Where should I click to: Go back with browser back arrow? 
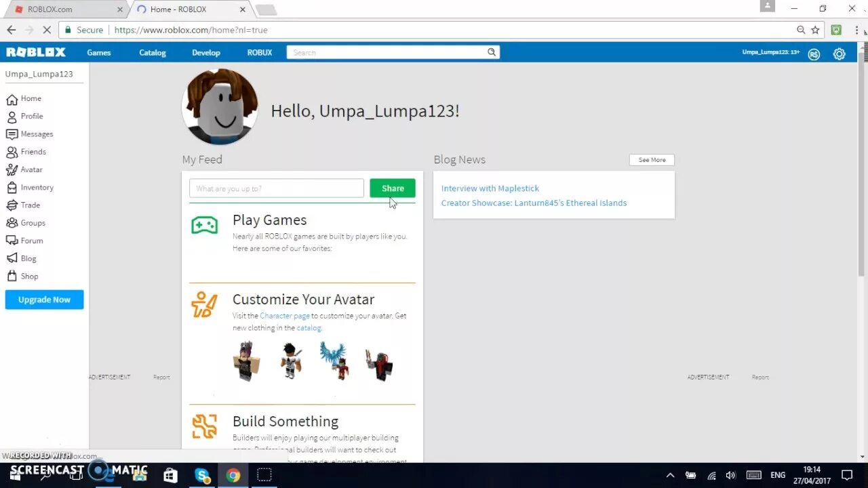pos(11,30)
